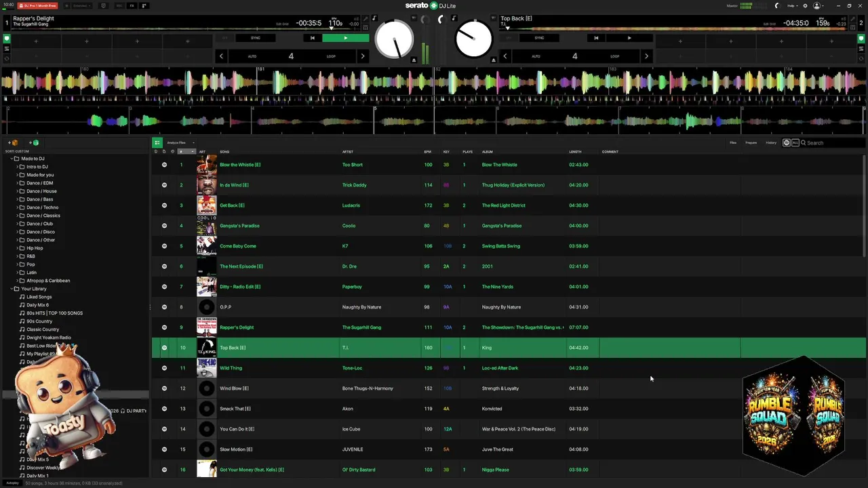
Task: Click the Deck 2 loop size increase arrow
Action: pyautogui.click(x=646, y=56)
